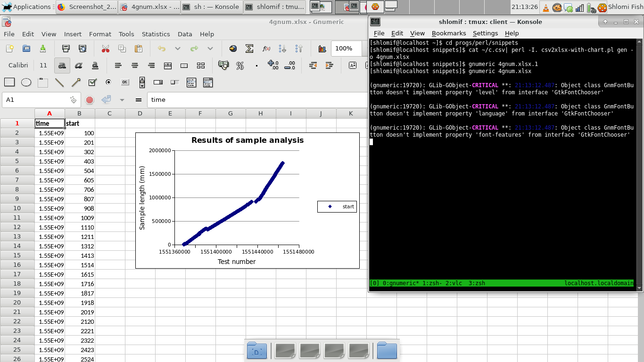Viewport: 644px width, 362px height.
Task: Toggle center horizontal alignment
Action: [x=135, y=66]
